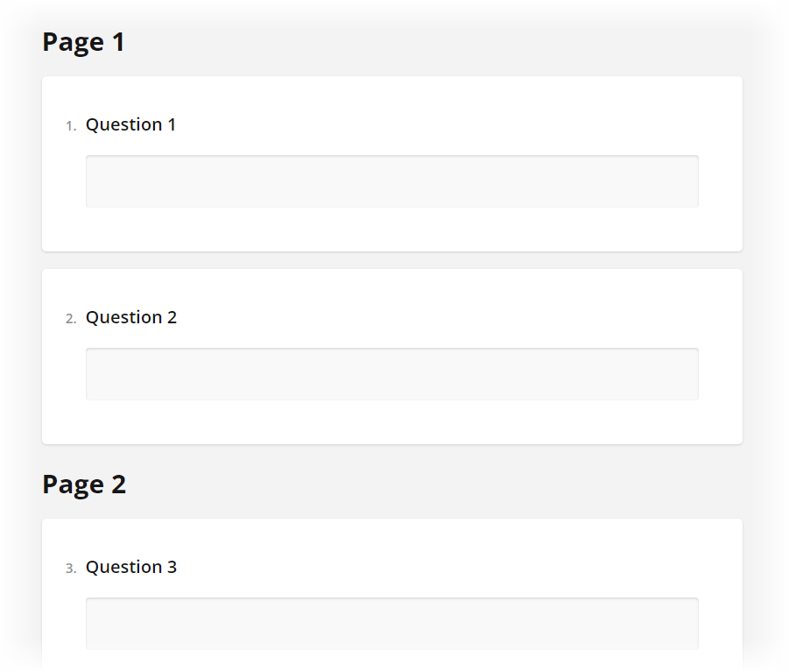Screen dimensions: 789x672
Task: Click the number 3 beside Question 3
Action: point(70,568)
